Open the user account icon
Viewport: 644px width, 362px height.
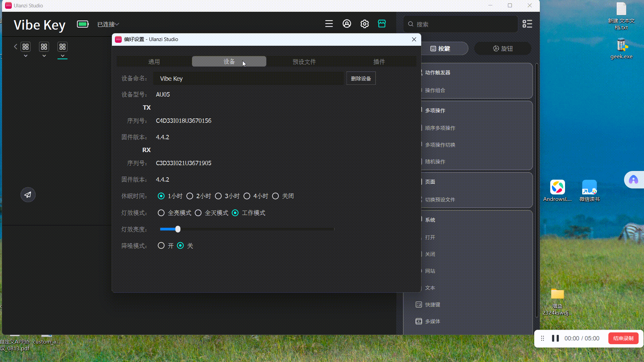pos(347,24)
